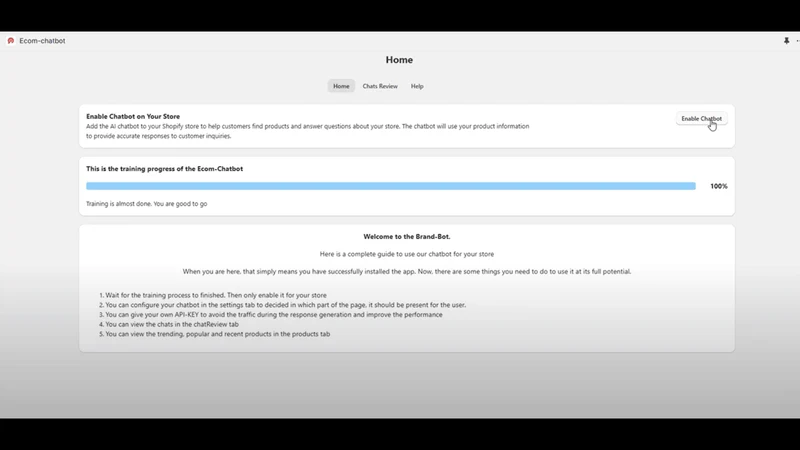Click the 100% progress value

tap(719, 186)
